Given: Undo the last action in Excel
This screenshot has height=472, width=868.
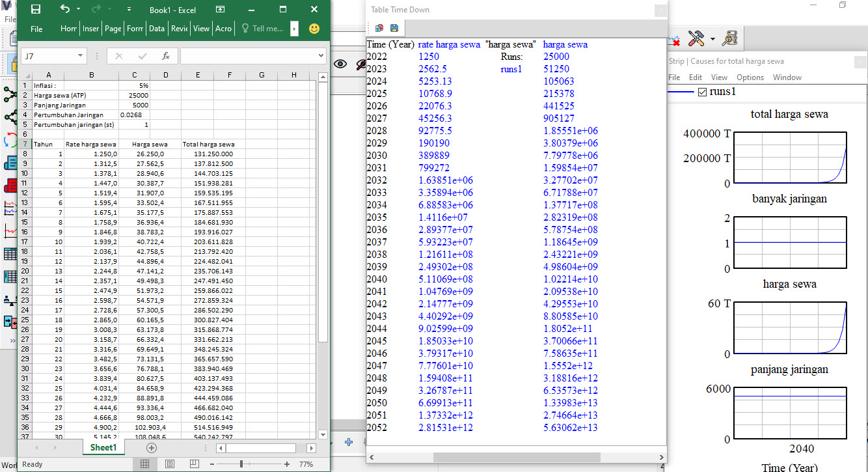Looking at the screenshot, I should pos(65,10).
